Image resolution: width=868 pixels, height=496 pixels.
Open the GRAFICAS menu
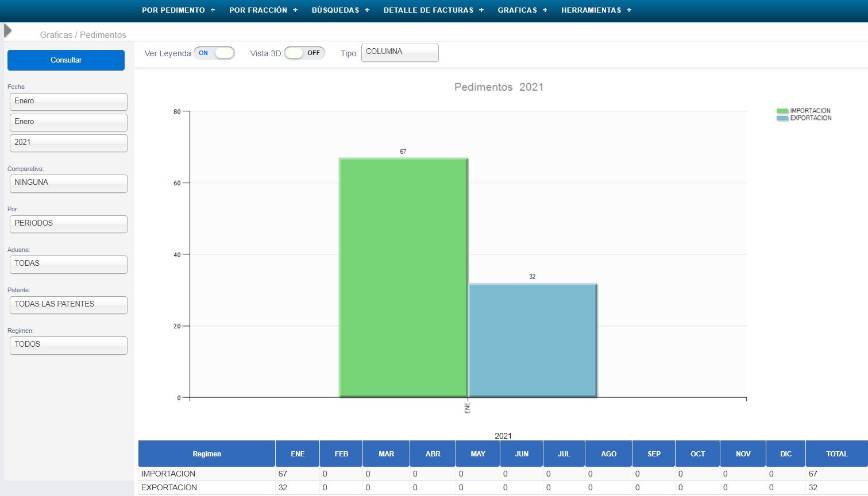click(x=522, y=10)
